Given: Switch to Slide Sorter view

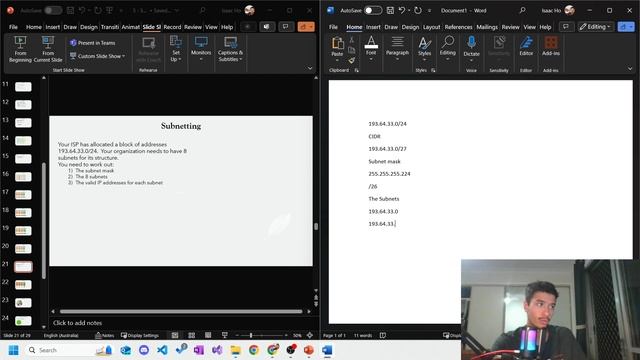Looking at the screenshot, I should click(x=191, y=335).
